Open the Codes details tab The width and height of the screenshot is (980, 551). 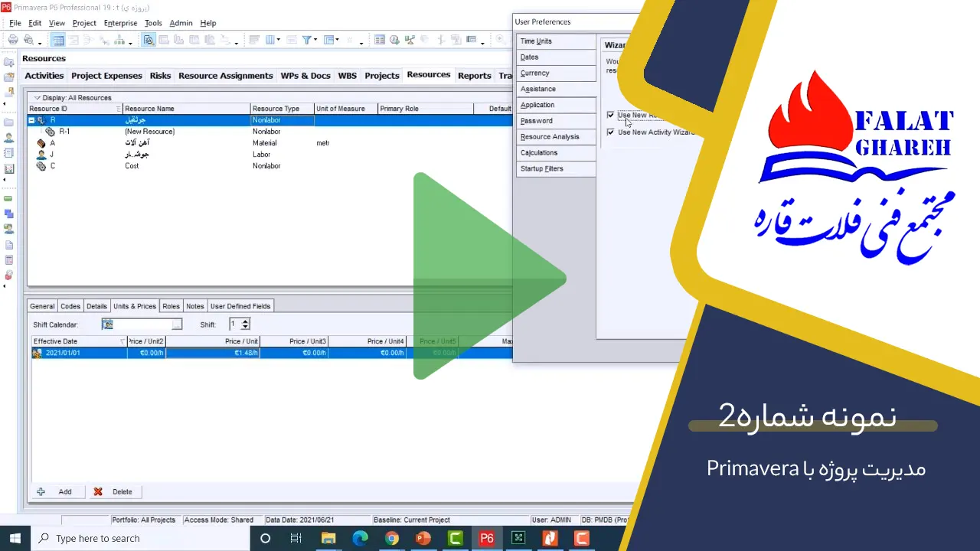70,306
